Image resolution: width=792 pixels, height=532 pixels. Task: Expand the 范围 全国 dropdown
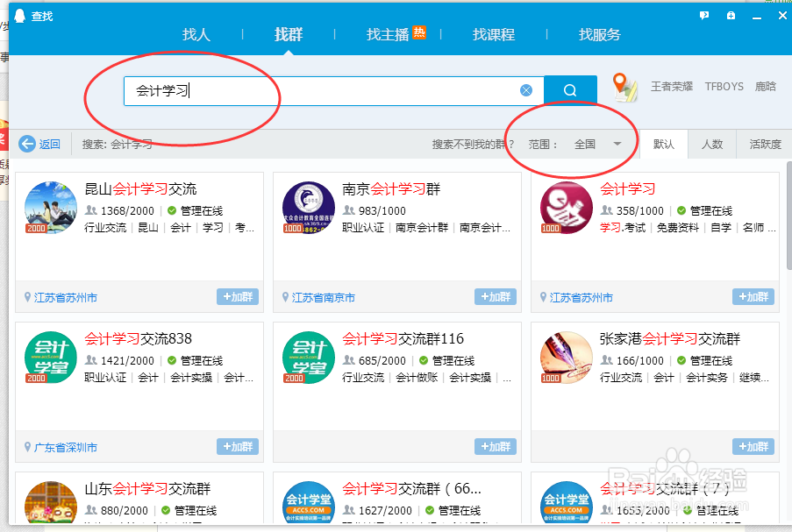(597, 145)
